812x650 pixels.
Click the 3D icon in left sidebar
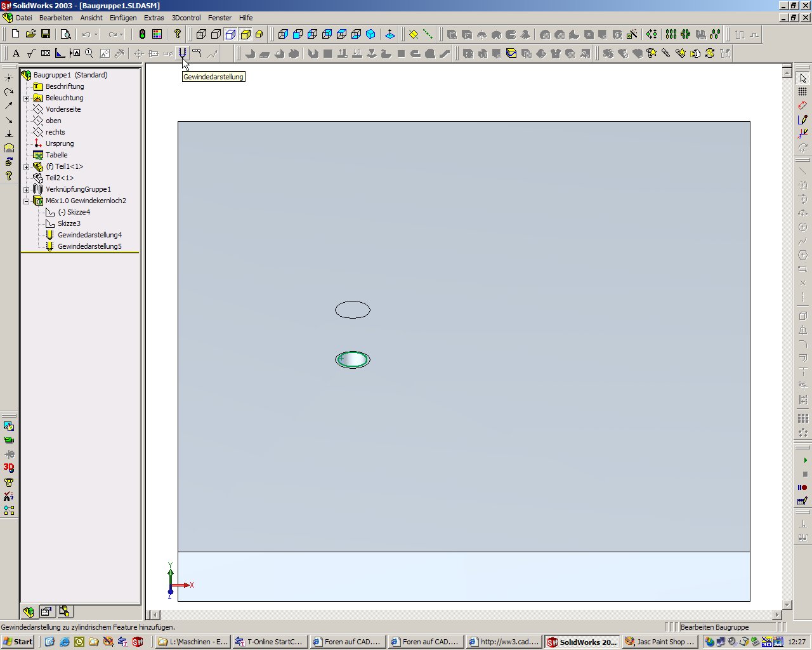9,468
